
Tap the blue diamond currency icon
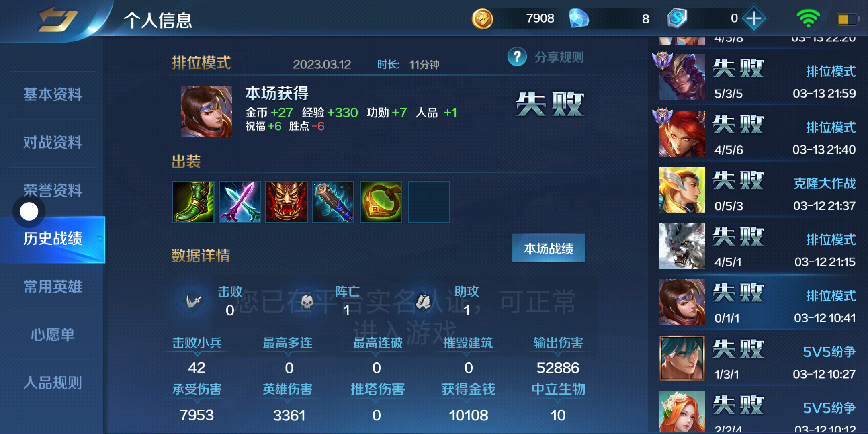pos(579,18)
